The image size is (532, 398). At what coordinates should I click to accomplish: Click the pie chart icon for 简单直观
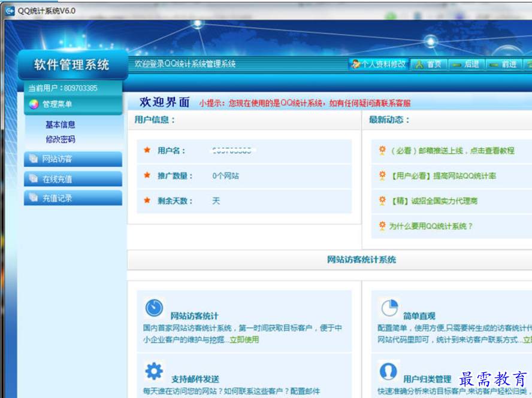click(389, 308)
